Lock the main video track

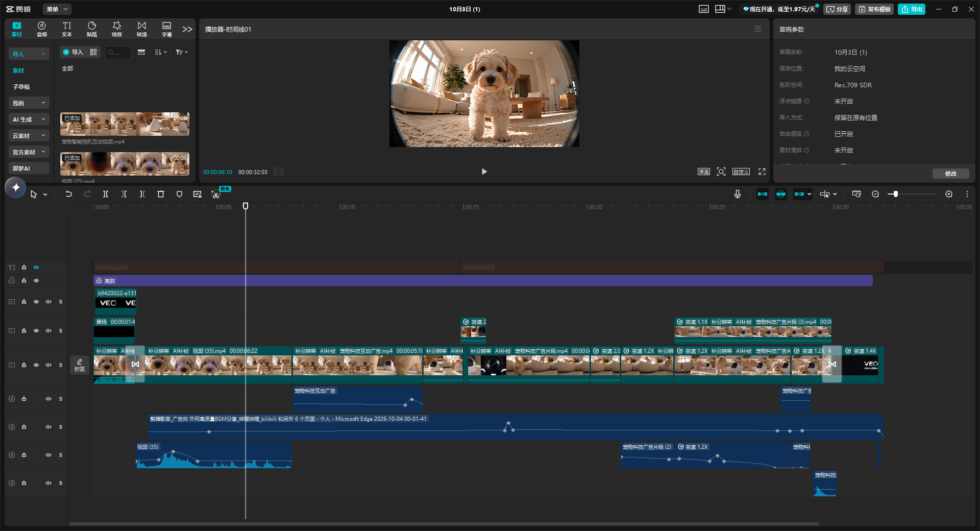coord(24,365)
